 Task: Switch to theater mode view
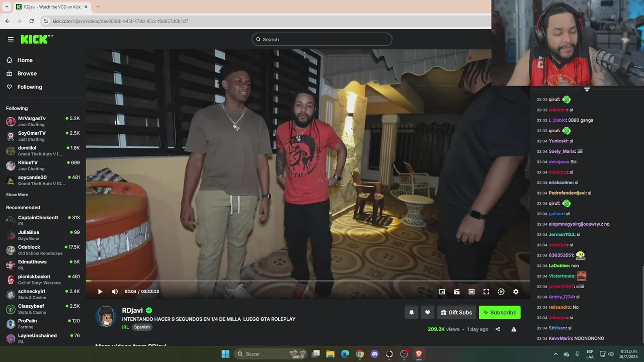(x=471, y=292)
